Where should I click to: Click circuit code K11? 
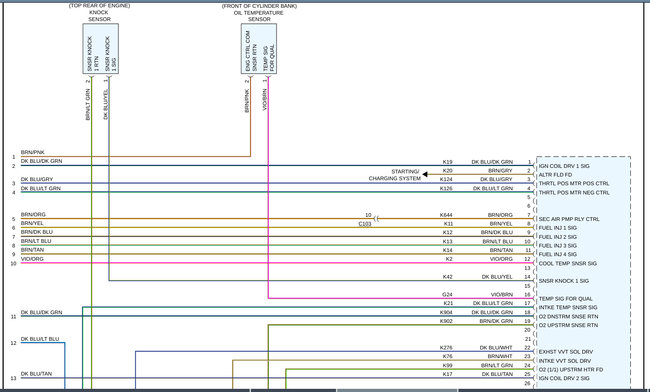point(448,224)
